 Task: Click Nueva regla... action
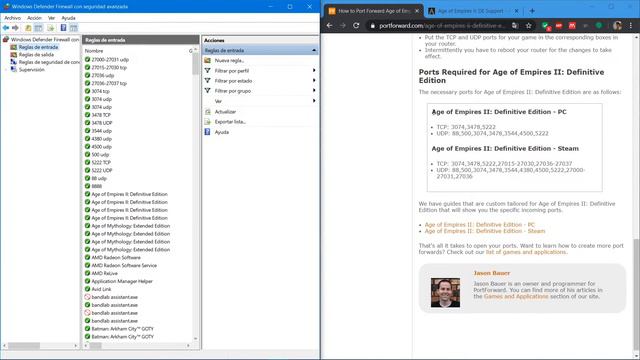click(x=229, y=60)
